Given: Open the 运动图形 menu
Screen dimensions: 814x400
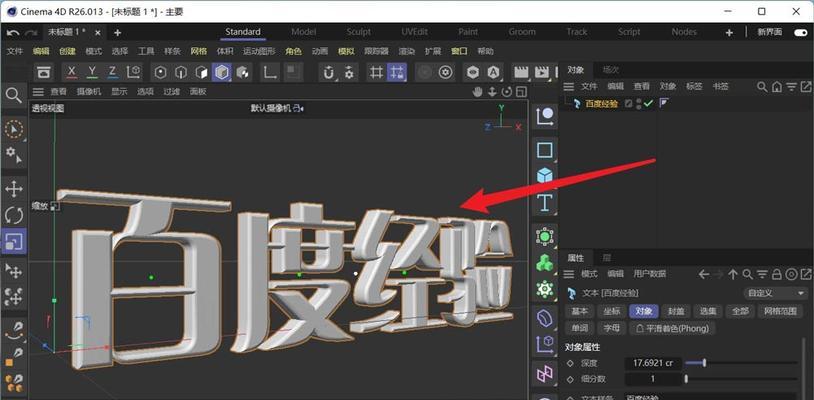Looking at the screenshot, I should [x=259, y=51].
